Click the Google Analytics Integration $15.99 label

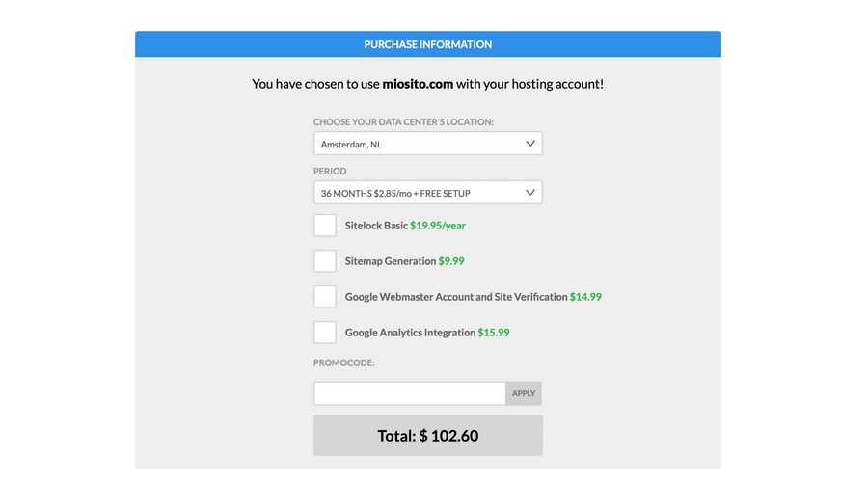coord(427,332)
